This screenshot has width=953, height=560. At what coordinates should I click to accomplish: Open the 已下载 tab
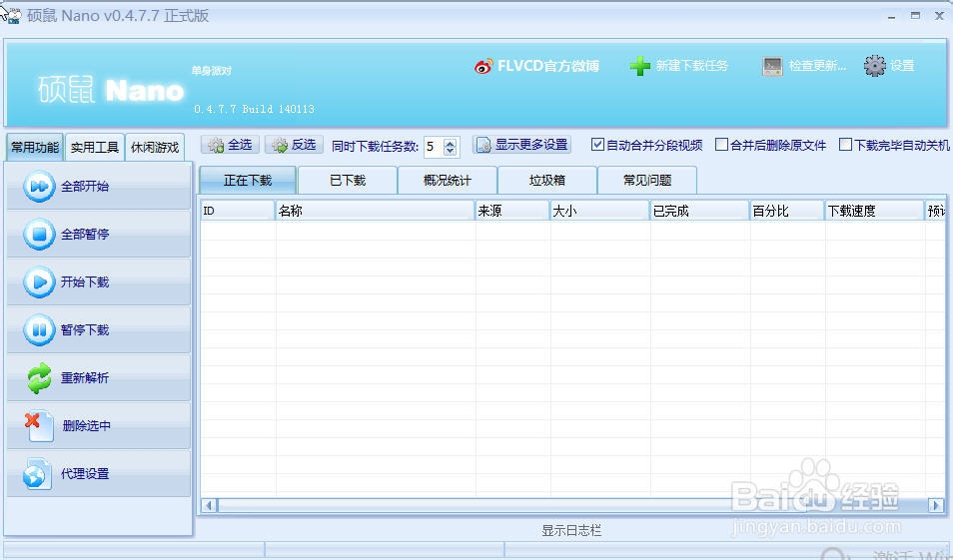pos(348,181)
